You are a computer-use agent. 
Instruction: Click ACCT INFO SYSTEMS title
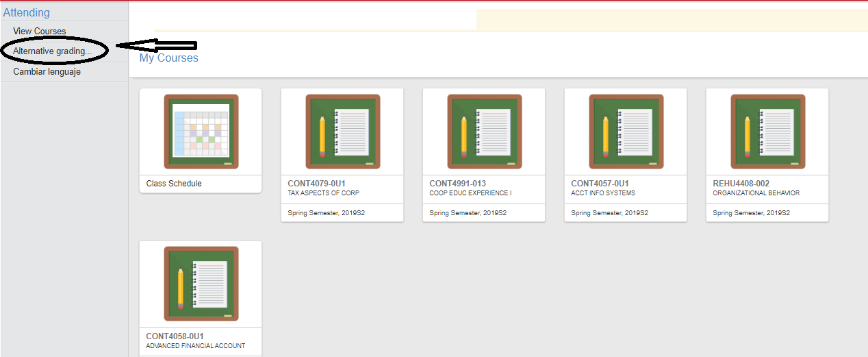pyautogui.click(x=603, y=193)
